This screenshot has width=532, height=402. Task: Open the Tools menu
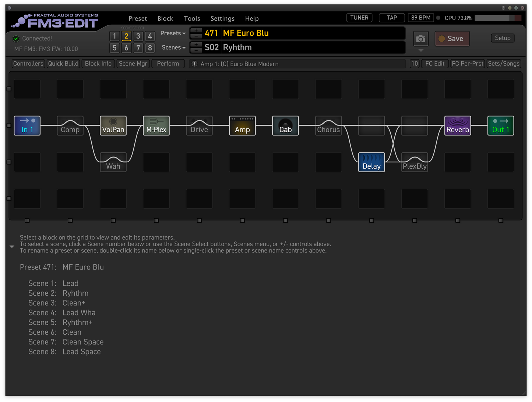[x=192, y=18]
